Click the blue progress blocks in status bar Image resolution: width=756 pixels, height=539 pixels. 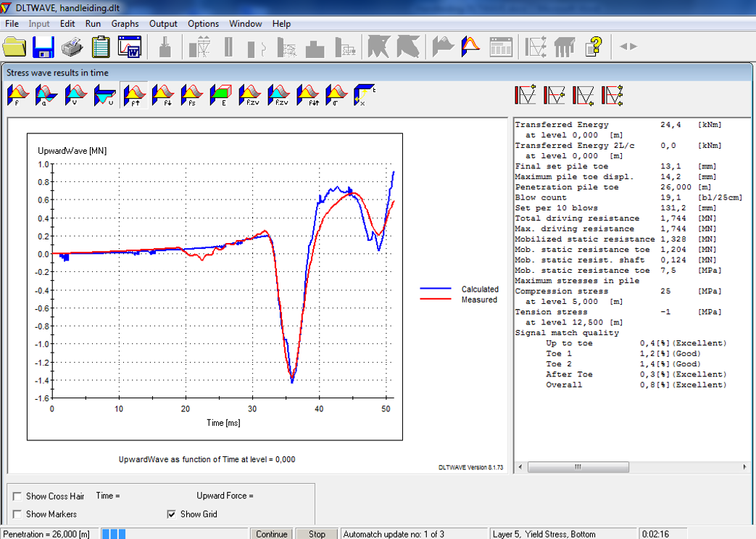point(112,533)
